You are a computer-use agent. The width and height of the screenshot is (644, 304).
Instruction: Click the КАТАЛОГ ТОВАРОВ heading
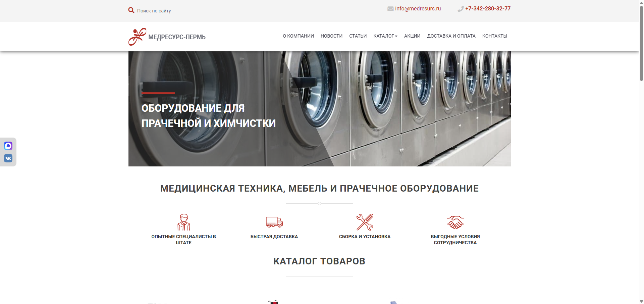point(319,261)
